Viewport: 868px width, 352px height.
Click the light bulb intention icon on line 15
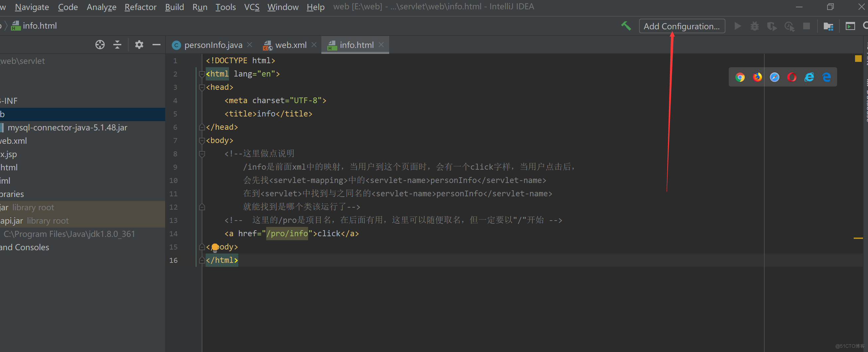pyautogui.click(x=215, y=248)
